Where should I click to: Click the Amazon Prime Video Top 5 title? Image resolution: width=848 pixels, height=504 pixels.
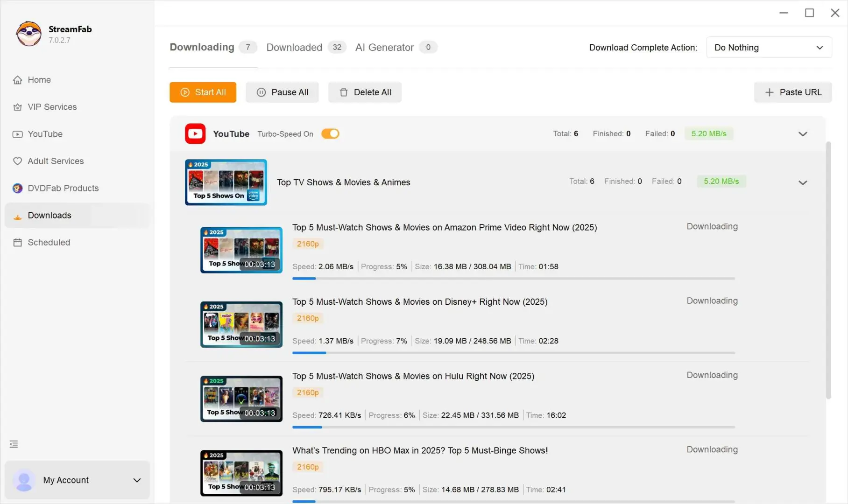(445, 227)
